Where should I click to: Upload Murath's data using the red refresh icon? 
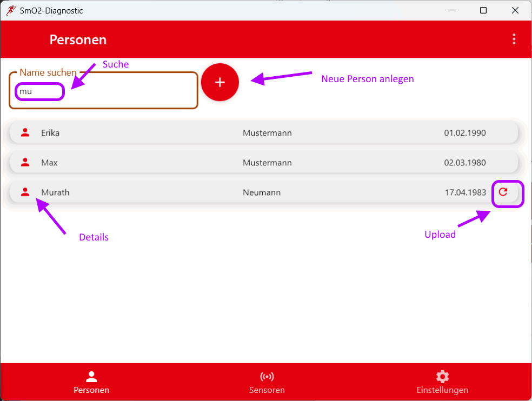pyautogui.click(x=504, y=192)
